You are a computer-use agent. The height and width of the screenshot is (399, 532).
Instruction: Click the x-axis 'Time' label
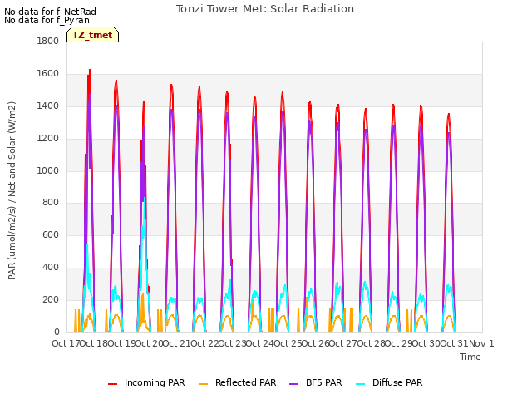(x=470, y=357)
